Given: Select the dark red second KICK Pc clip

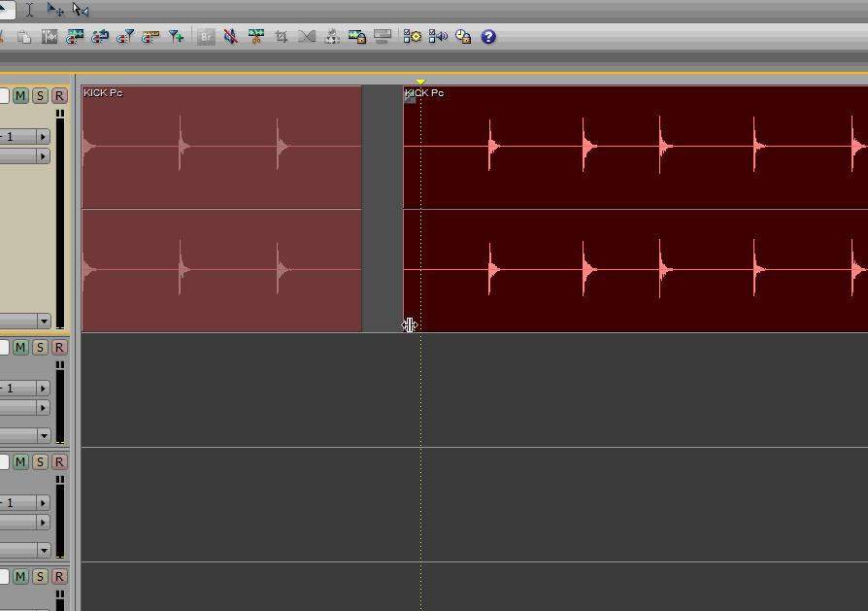Looking at the screenshot, I should tap(636, 209).
